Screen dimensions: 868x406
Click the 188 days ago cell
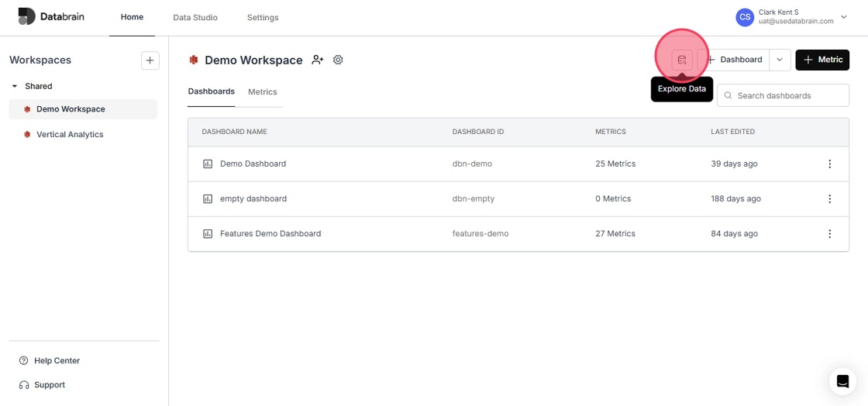point(735,198)
